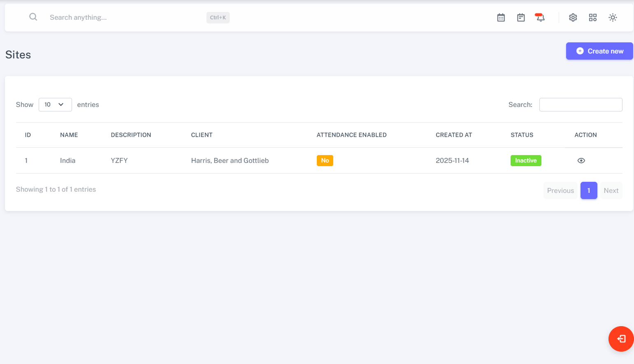Viewport: 634px width, 364px height.
Task: Sort table by Name column header
Action: click(69, 135)
